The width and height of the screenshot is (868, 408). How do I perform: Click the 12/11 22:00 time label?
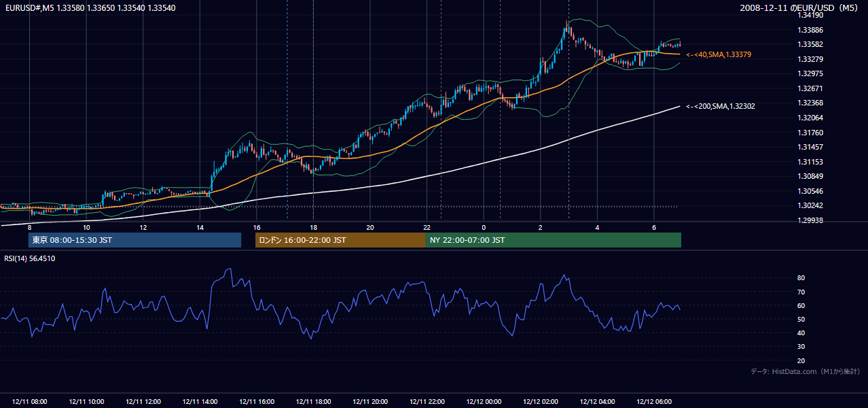coord(427,402)
